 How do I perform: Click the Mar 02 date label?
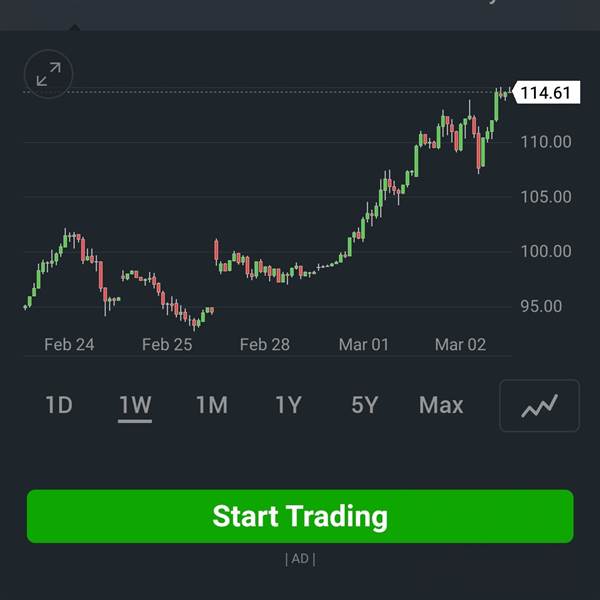(x=460, y=344)
